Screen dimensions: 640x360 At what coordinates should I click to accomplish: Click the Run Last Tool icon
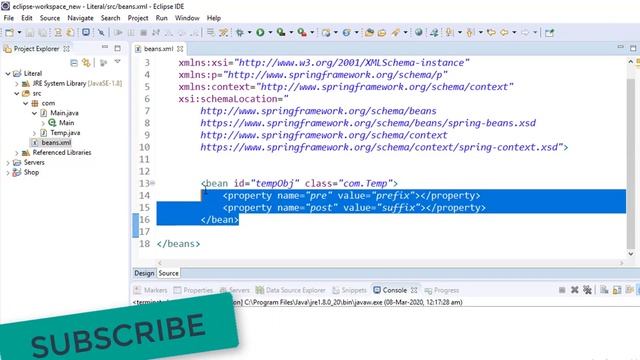[x=302, y=33]
